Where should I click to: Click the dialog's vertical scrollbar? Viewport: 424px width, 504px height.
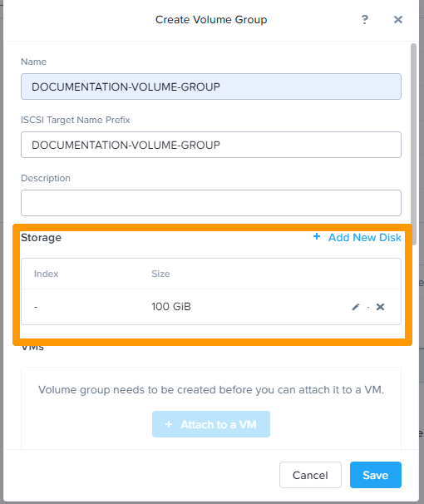414,145
